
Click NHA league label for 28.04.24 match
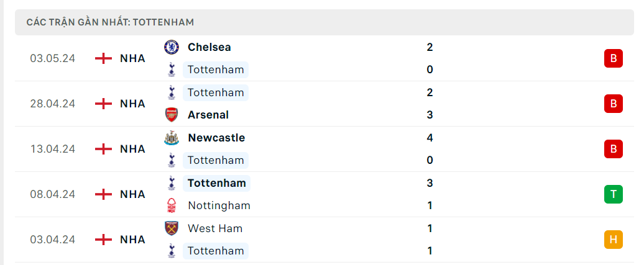point(132,104)
